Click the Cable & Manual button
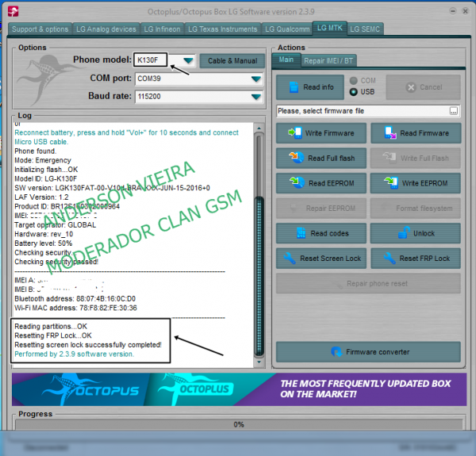Screen dimensions: 476x456 point(232,61)
